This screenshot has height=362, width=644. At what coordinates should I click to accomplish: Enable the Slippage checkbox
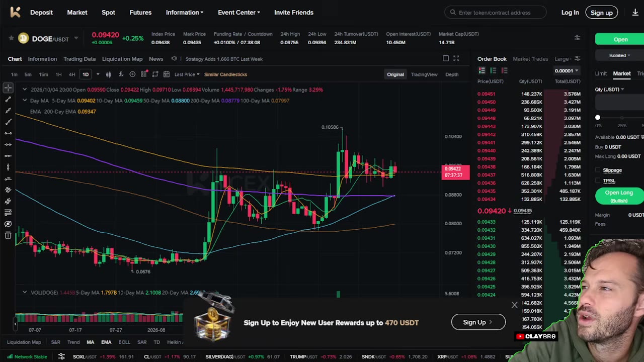(x=598, y=170)
